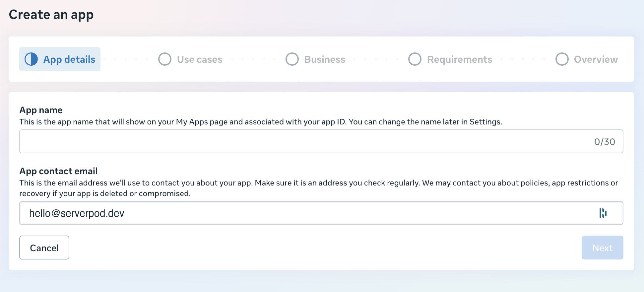The height and width of the screenshot is (292, 644).
Task: Open the Requirements step
Action: 450,59
